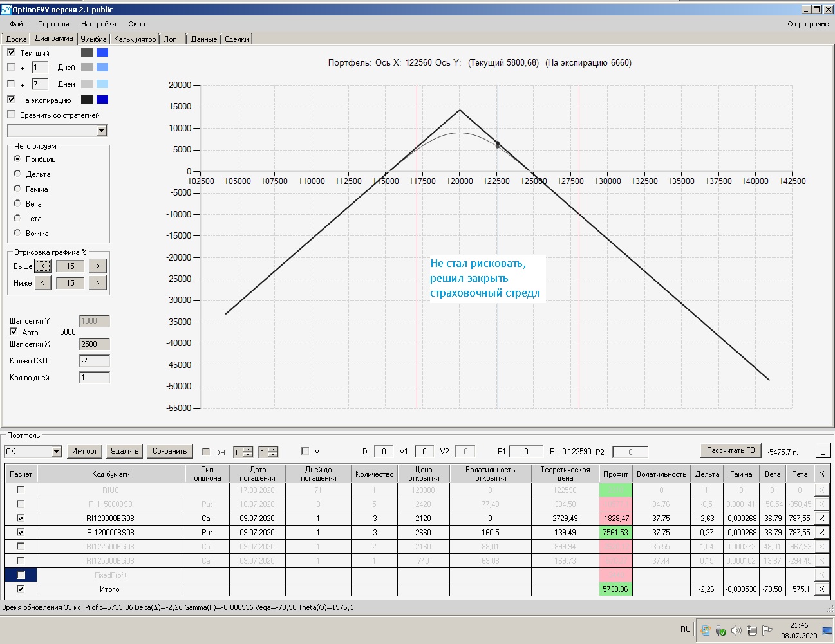The image size is (835, 644).
Task: Click the left arrow next to Выше
Action: 43,266
